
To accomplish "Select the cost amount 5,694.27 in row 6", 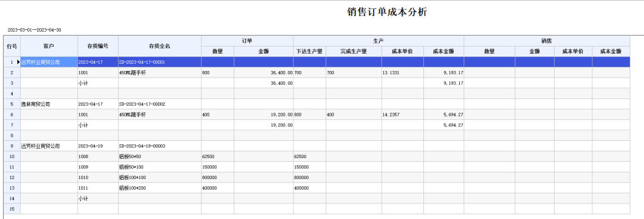I will tap(444, 115).
